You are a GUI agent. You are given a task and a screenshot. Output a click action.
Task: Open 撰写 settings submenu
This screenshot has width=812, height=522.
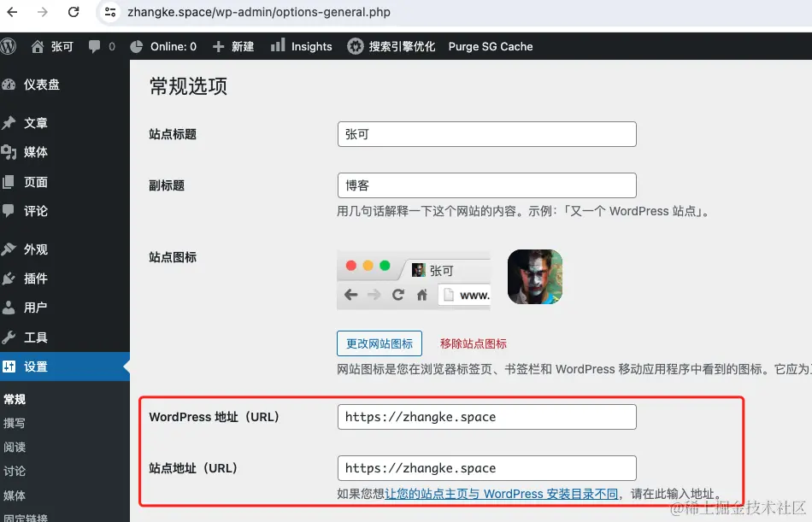(x=15, y=423)
